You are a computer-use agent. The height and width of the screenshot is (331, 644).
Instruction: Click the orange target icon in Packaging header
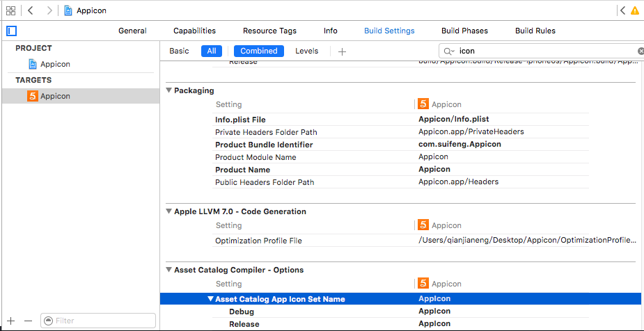pos(423,104)
